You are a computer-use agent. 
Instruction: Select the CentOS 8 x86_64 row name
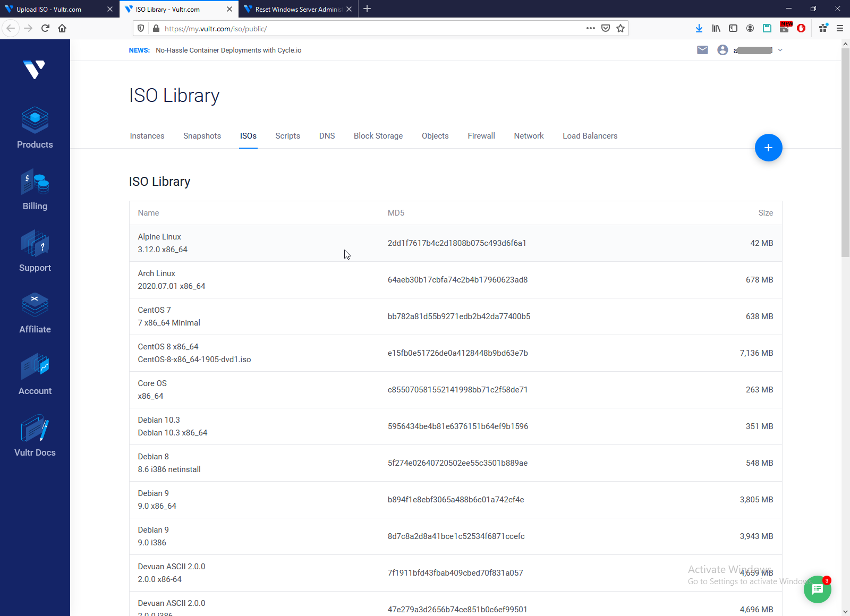[194, 353]
